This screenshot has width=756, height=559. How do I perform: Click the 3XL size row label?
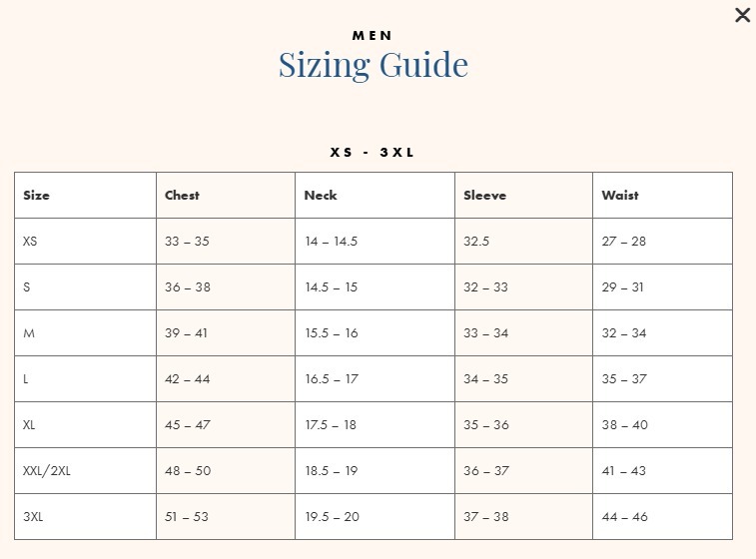coord(33,517)
